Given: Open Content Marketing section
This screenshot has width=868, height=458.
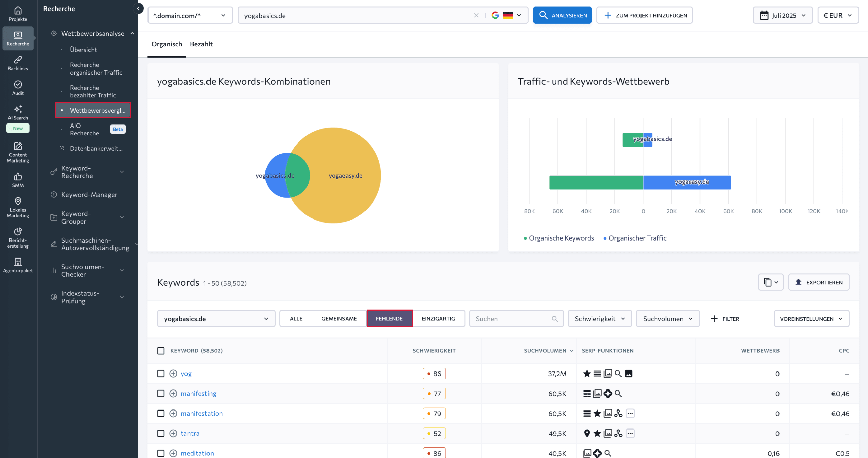Looking at the screenshot, I should (x=18, y=152).
